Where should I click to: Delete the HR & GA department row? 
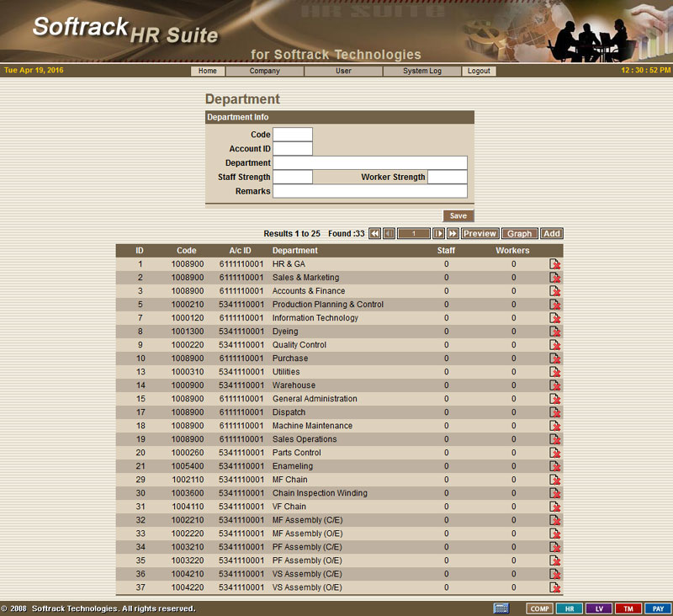tap(555, 264)
